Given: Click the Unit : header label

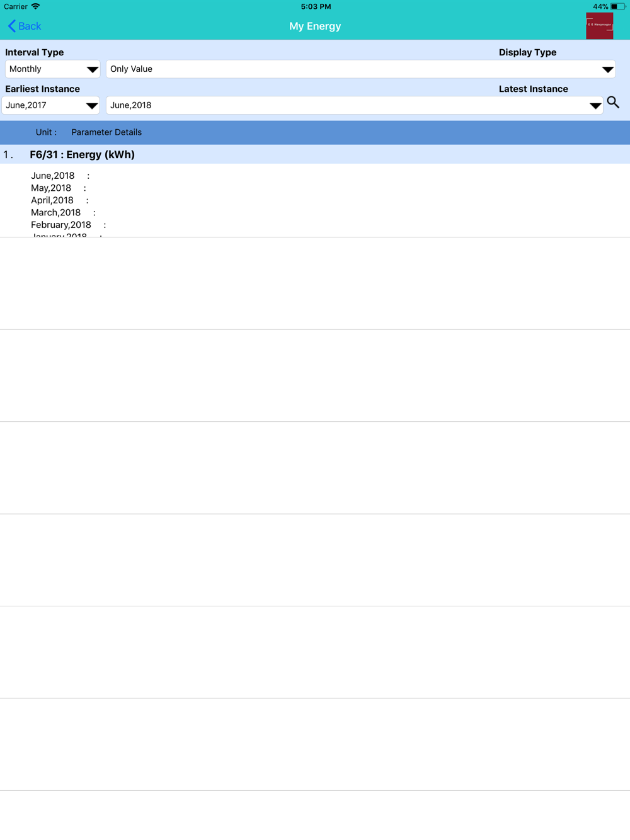Looking at the screenshot, I should [46, 132].
